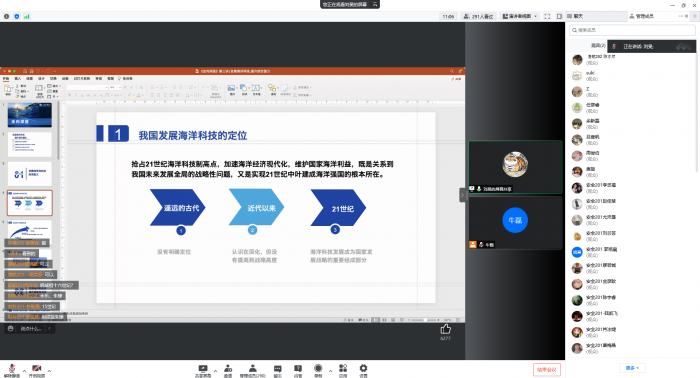This screenshot has height=378, width=700.
Task: Click PowerPoint text box icon
Action: tap(256, 89)
